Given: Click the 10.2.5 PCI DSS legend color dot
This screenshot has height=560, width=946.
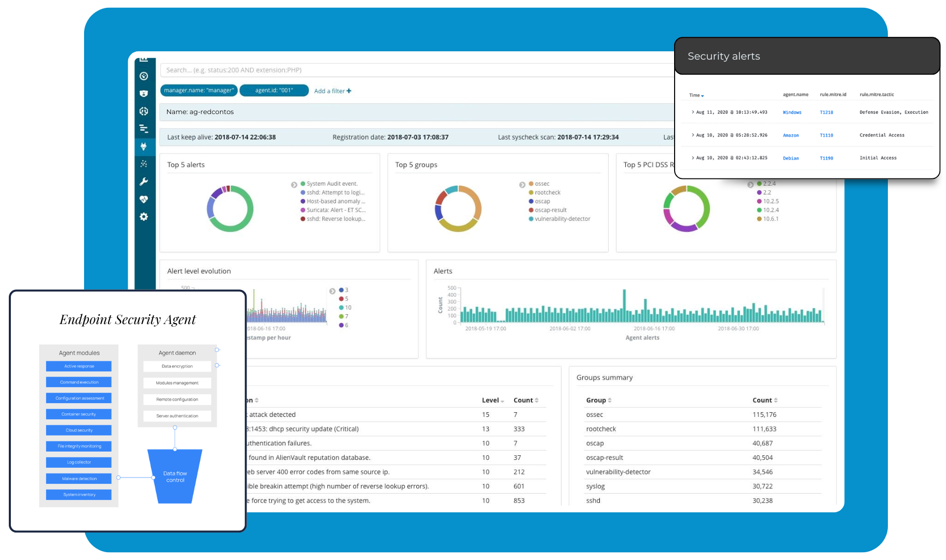Looking at the screenshot, I should [759, 201].
